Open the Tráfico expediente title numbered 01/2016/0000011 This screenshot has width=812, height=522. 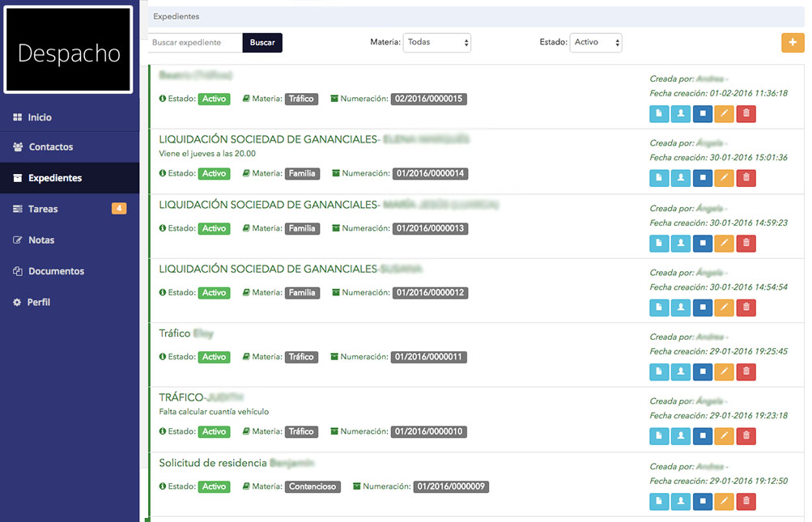click(175, 333)
